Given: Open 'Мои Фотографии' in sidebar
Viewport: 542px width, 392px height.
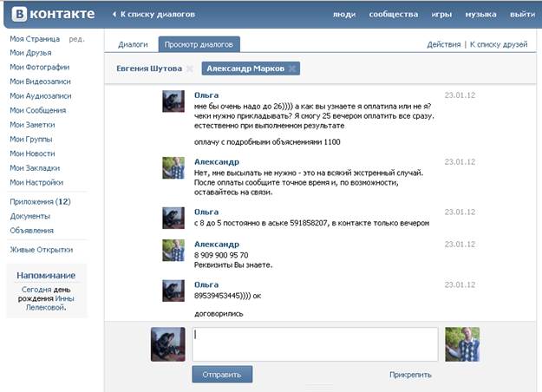Looking at the screenshot, I should [39, 67].
